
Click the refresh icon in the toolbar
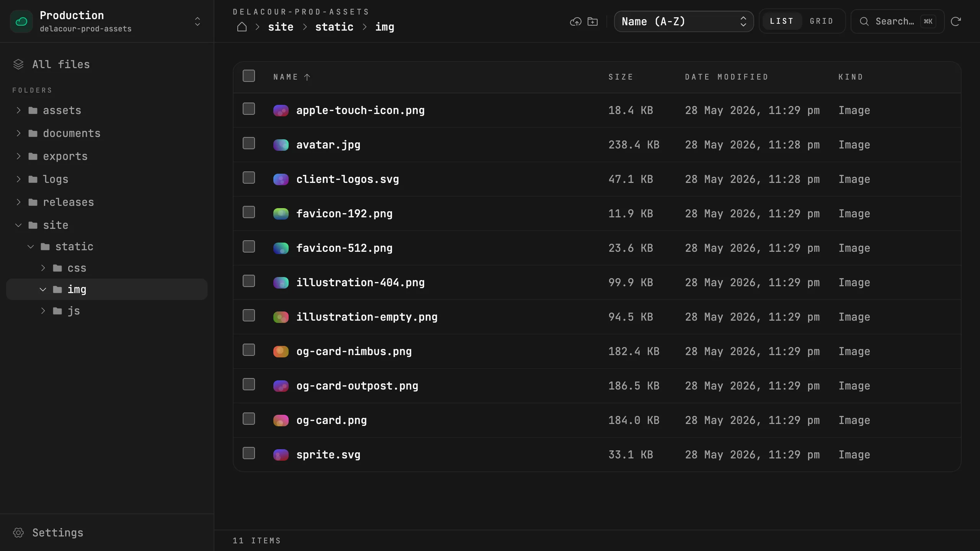tap(956, 21)
